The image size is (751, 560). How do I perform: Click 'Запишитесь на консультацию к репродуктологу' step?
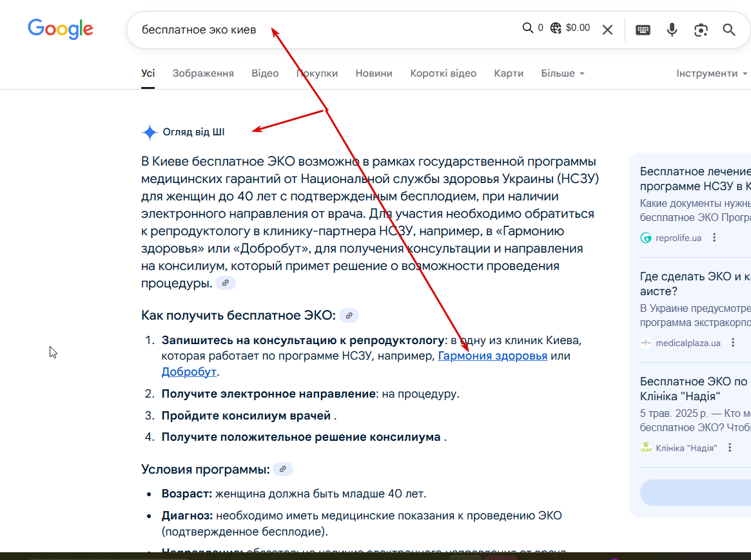tap(303, 340)
